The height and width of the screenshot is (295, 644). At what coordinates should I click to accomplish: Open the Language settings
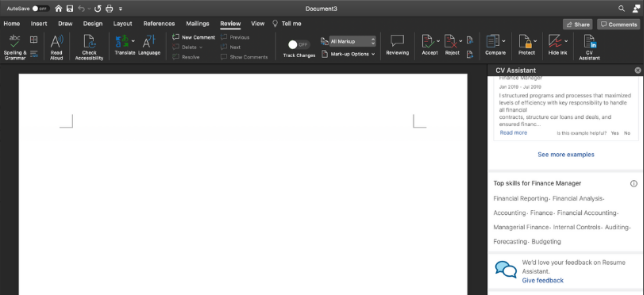(x=149, y=45)
